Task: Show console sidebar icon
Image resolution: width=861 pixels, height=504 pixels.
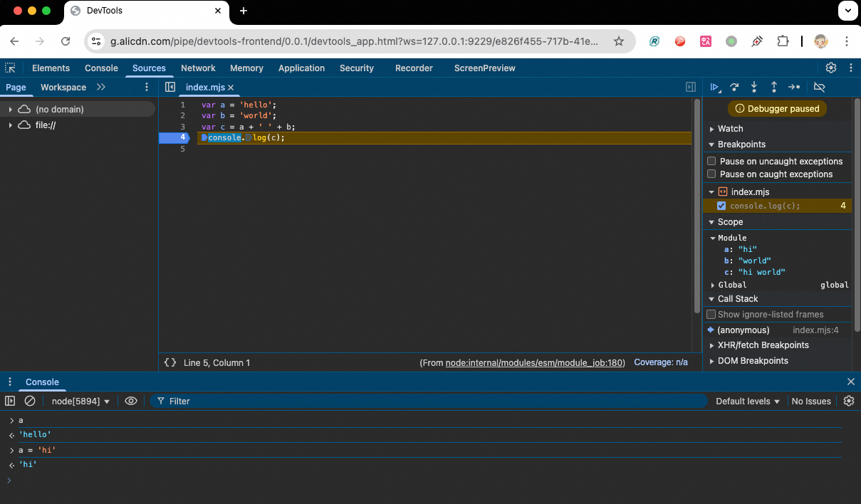Action: point(10,401)
